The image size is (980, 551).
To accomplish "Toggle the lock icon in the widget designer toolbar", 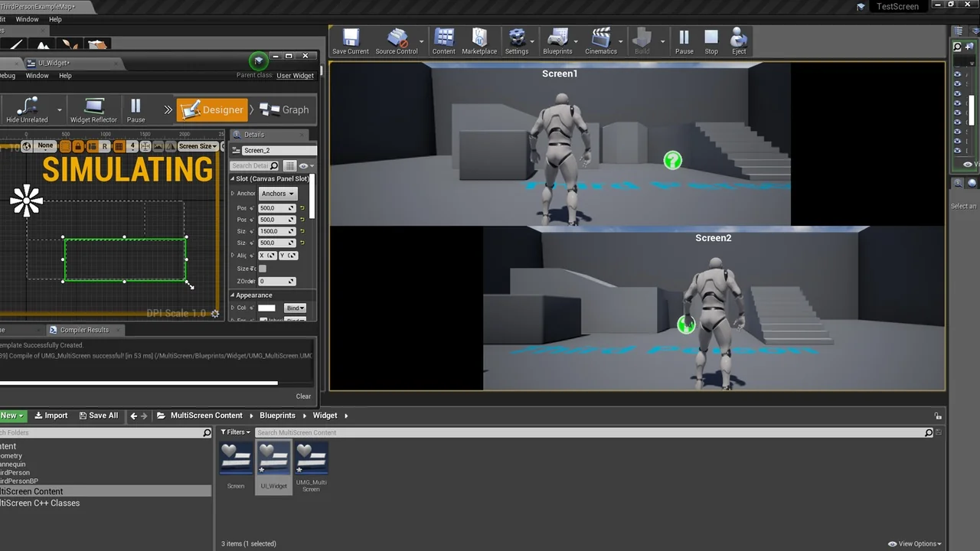I will pos(80,145).
